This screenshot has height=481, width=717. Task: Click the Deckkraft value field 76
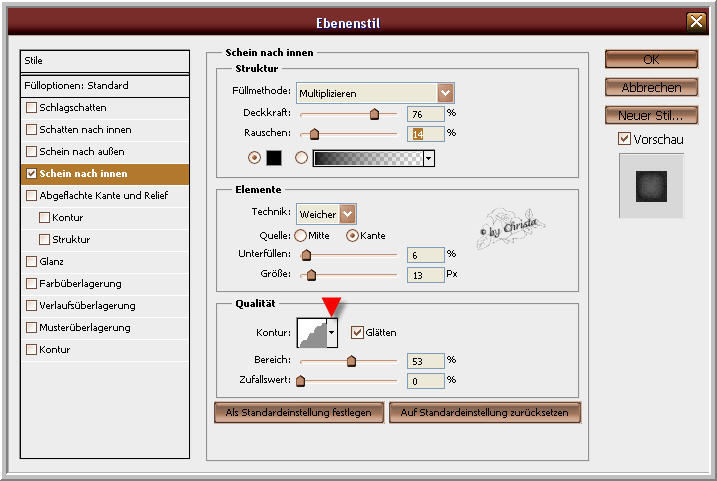click(426, 114)
